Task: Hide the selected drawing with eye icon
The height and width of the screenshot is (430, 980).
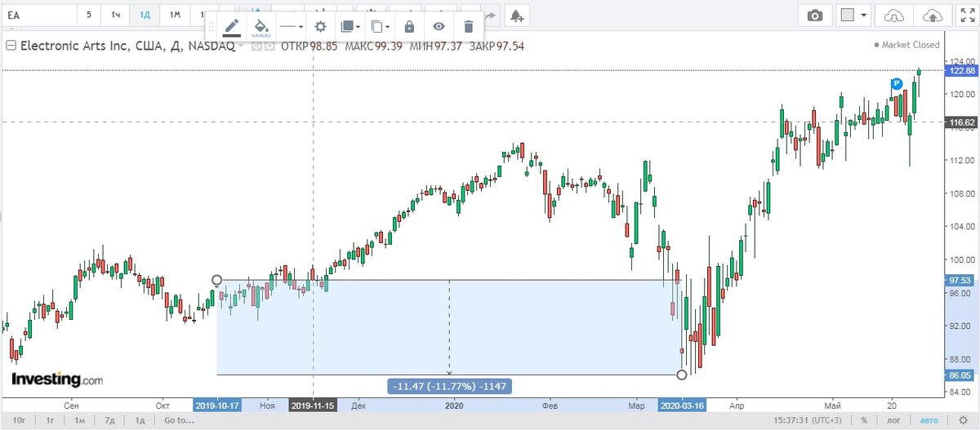Action: pyautogui.click(x=439, y=26)
